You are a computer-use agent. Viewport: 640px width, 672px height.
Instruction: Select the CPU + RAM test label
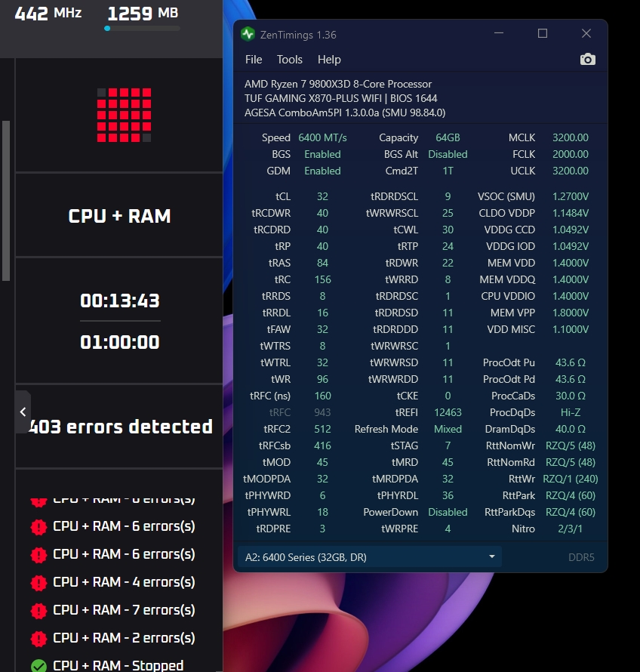119,216
